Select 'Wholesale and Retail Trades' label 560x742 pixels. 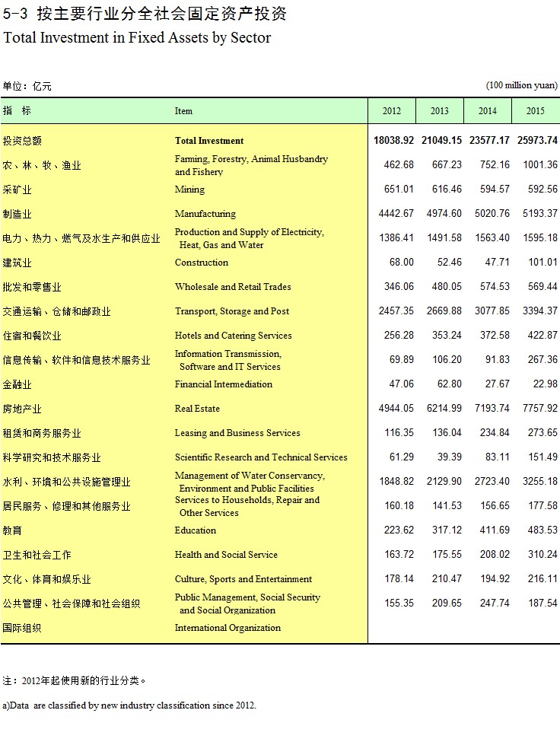233,287
